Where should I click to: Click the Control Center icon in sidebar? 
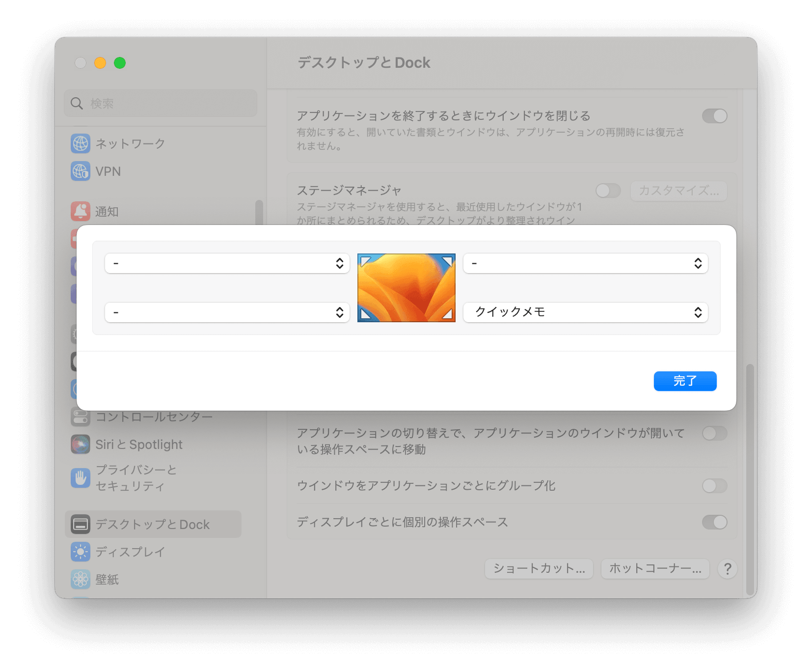(81, 417)
